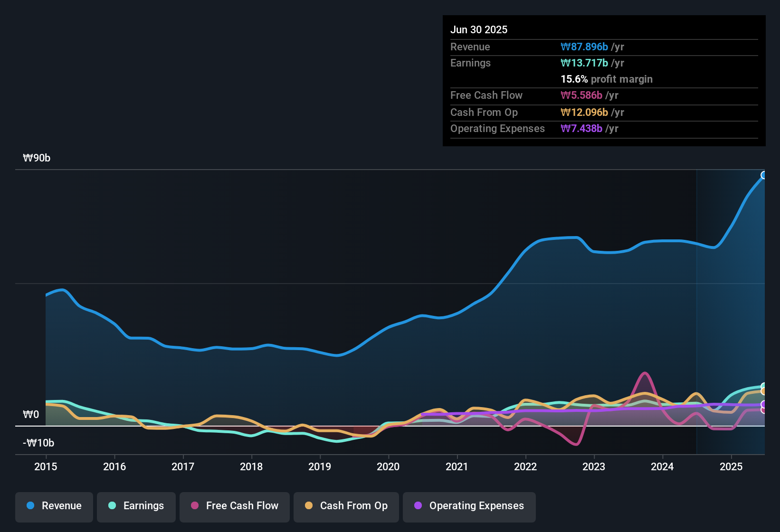Click the teal Earnings legend dot

tap(112, 506)
